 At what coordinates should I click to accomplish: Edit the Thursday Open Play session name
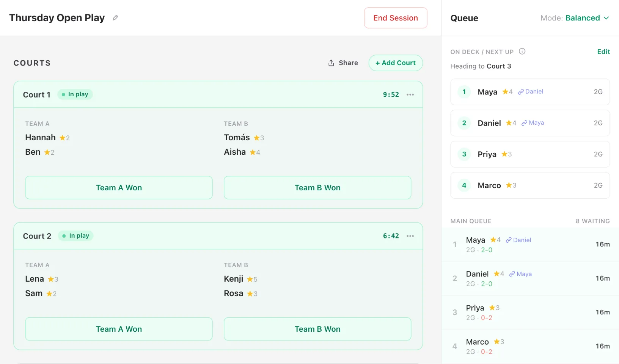tap(115, 18)
